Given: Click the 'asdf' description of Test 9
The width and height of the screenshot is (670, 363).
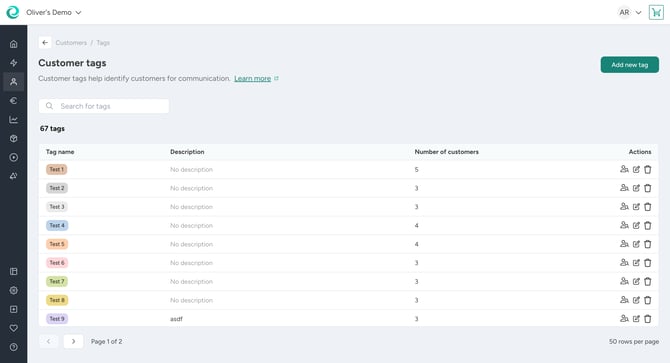Looking at the screenshot, I should [x=176, y=319].
